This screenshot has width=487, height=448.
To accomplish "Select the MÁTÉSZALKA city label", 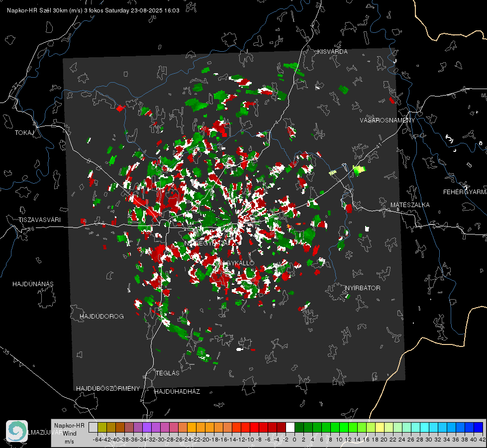I will click(x=410, y=205).
